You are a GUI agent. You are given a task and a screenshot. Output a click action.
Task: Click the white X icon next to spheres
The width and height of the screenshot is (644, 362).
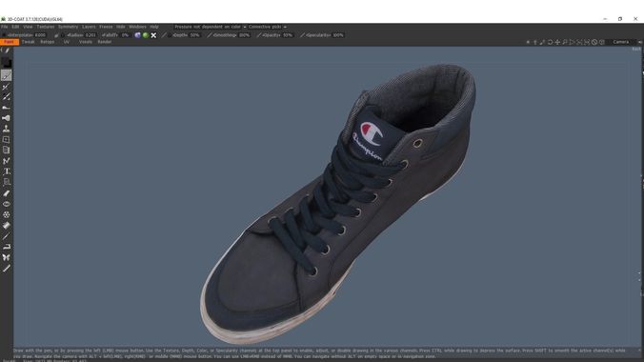[x=153, y=35]
